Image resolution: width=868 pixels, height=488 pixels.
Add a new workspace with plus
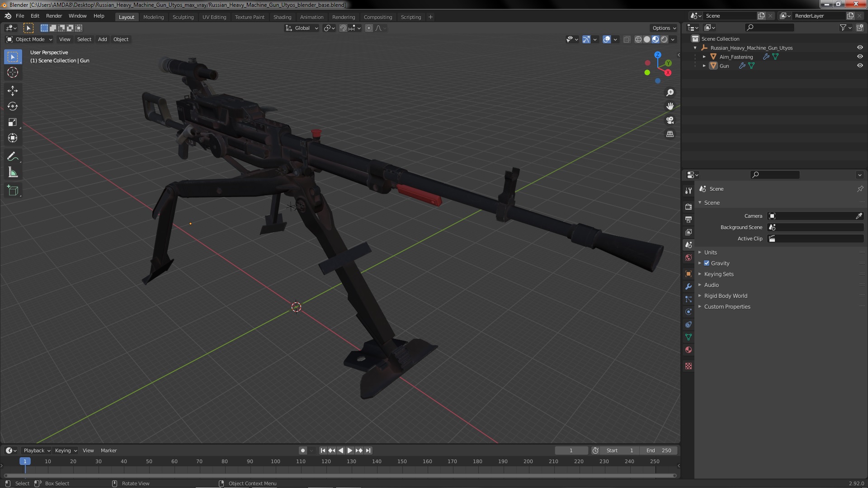tap(430, 17)
